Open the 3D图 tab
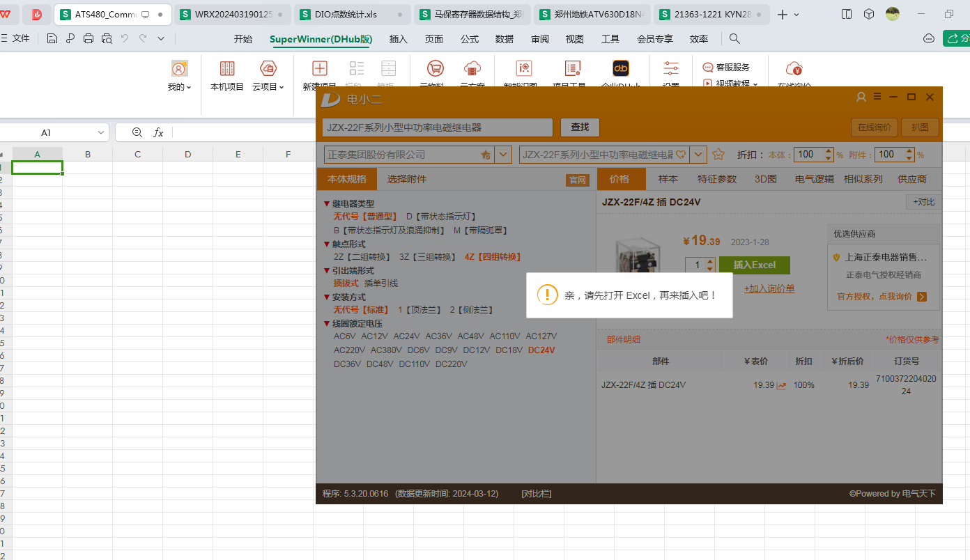The width and height of the screenshot is (970, 560). [x=766, y=179]
